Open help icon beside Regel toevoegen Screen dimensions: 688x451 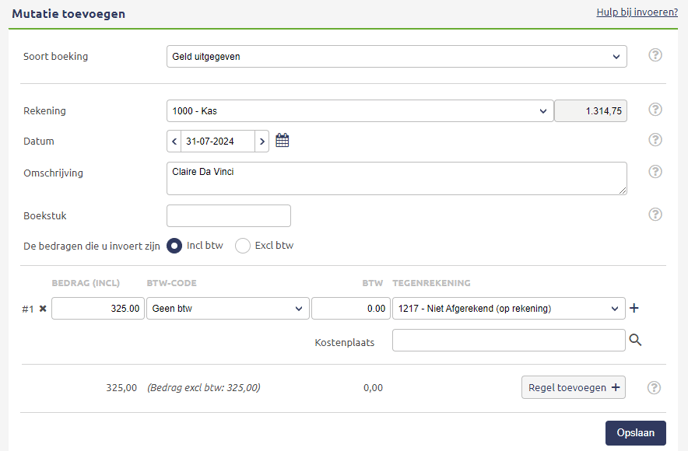point(655,388)
